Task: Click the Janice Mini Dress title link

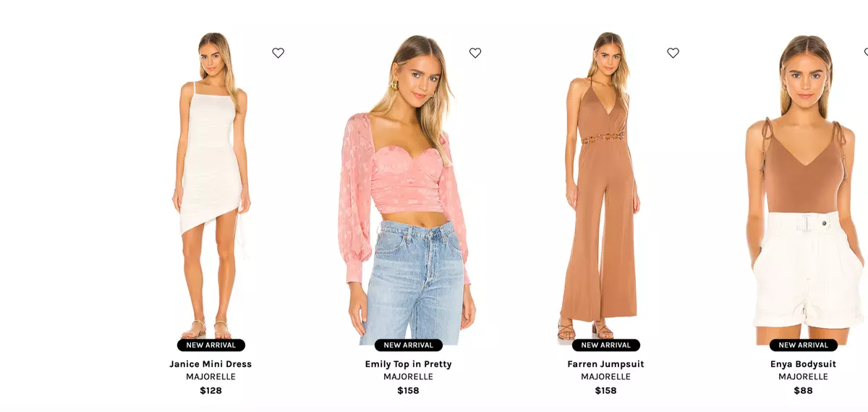Action: [210, 364]
